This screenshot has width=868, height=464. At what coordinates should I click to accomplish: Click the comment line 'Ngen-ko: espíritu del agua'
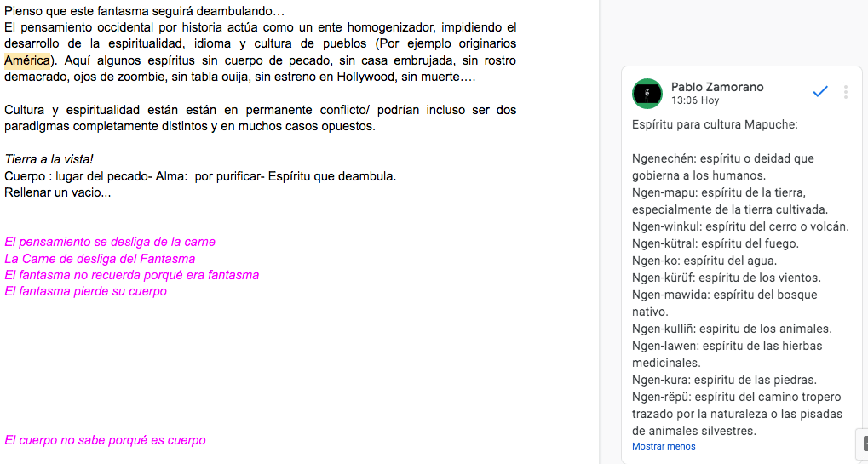pos(704,261)
